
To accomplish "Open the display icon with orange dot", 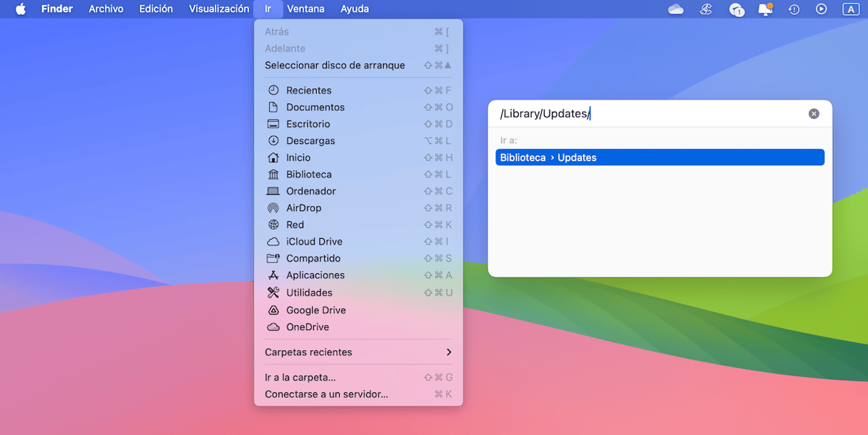I will (x=765, y=9).
